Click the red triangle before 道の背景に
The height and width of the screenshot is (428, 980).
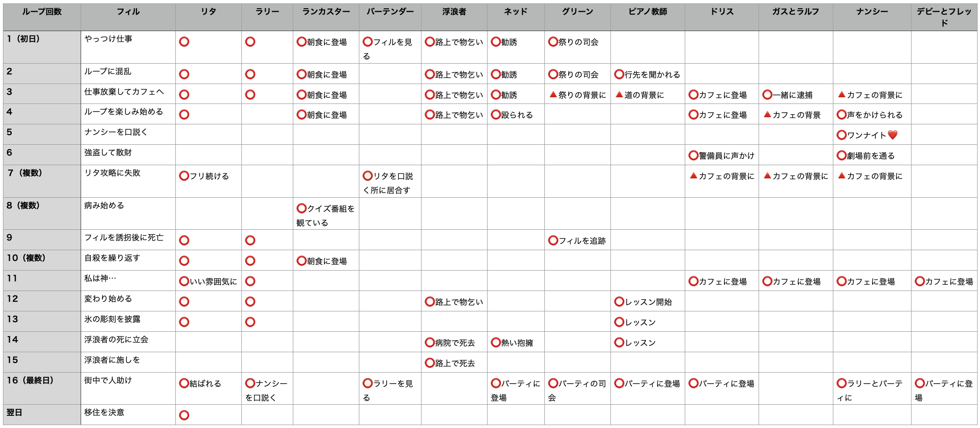tap(619, 95)
